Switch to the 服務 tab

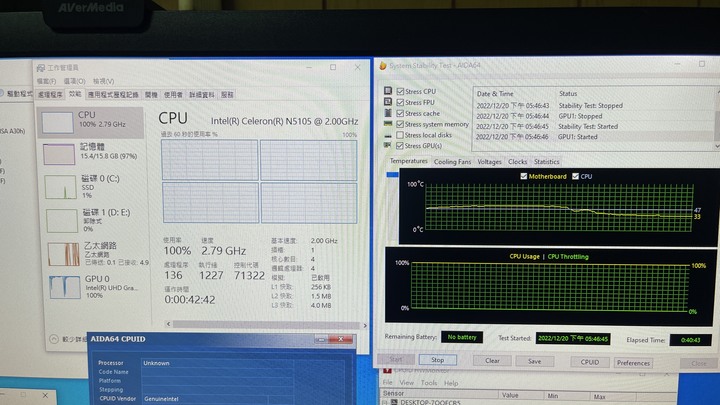(x=227, y=95)
